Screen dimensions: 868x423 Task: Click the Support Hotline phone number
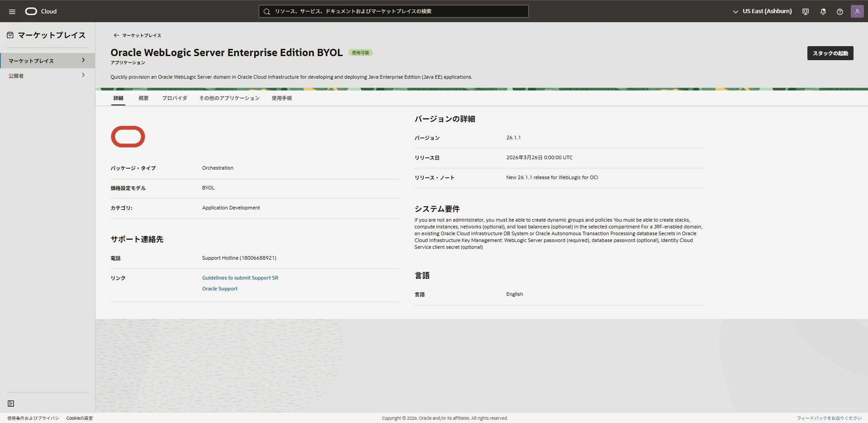click(239, 258)
